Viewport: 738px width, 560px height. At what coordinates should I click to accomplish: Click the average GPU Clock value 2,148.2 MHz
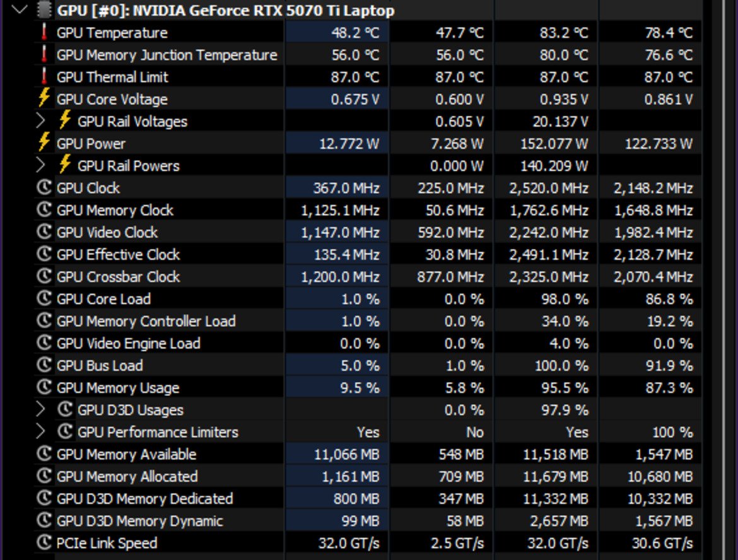[x=653, y=188]
